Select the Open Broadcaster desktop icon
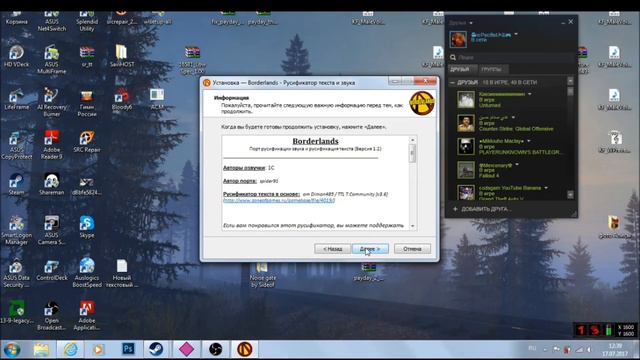This screenshot has height=360, width=640. [x=51, y=316]
